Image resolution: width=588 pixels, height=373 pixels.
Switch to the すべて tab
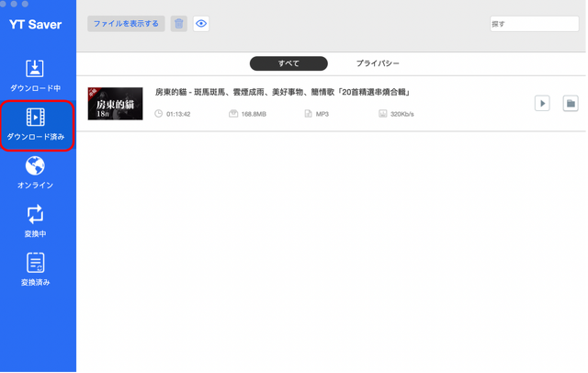(288, 63)
